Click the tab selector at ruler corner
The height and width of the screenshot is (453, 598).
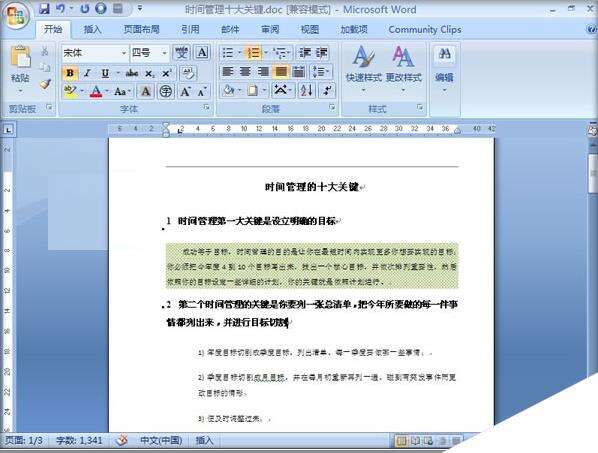(8, 130)
